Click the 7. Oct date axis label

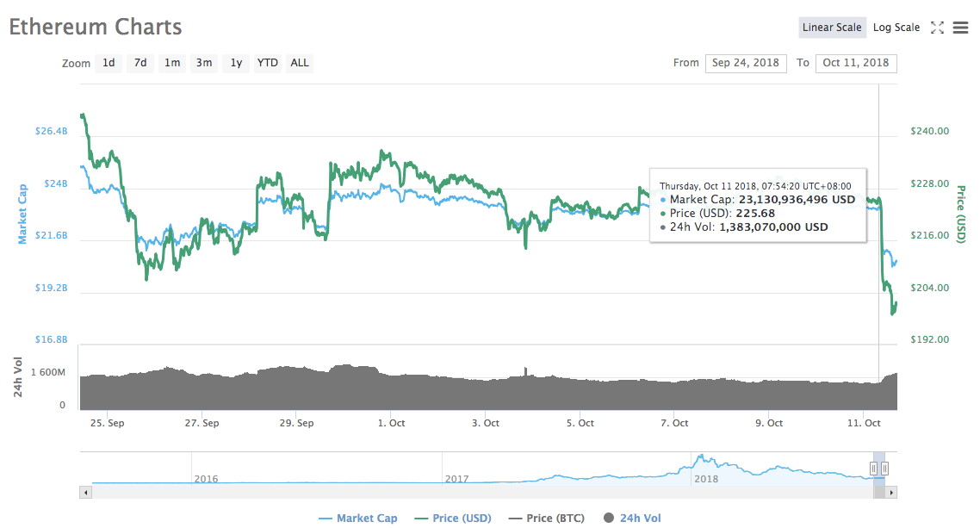coord(674,423)
